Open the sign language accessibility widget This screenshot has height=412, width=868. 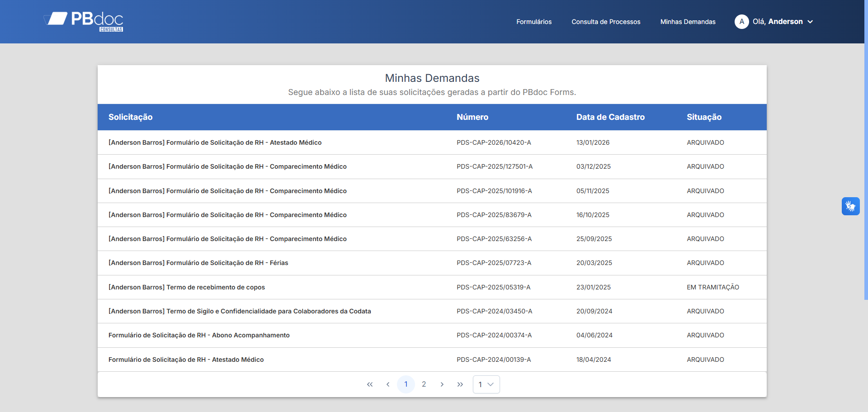click(x=850, y=206)
